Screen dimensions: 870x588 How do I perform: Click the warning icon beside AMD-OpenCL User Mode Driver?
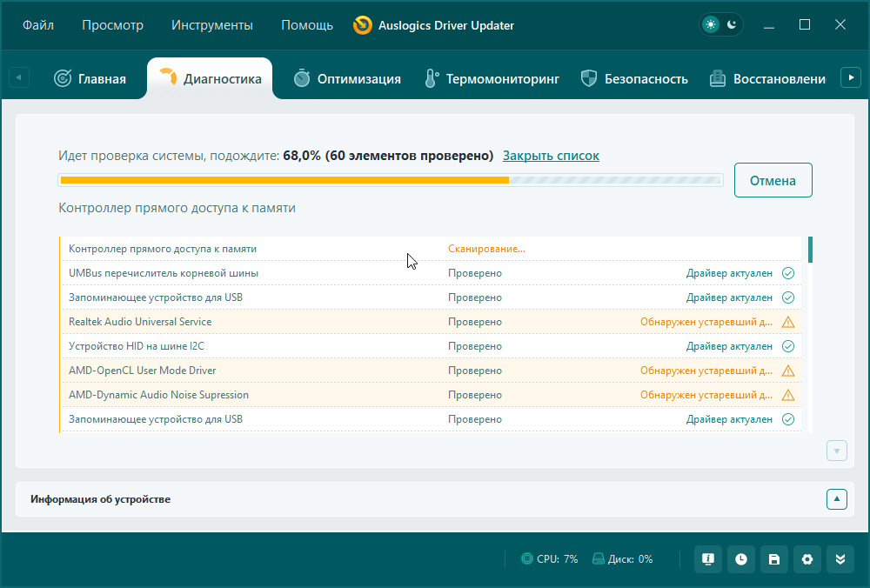click(788, 371)
